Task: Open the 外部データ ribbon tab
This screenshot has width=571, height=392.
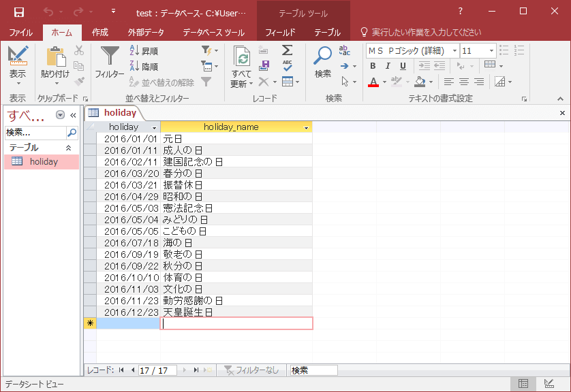Action: 146,32
